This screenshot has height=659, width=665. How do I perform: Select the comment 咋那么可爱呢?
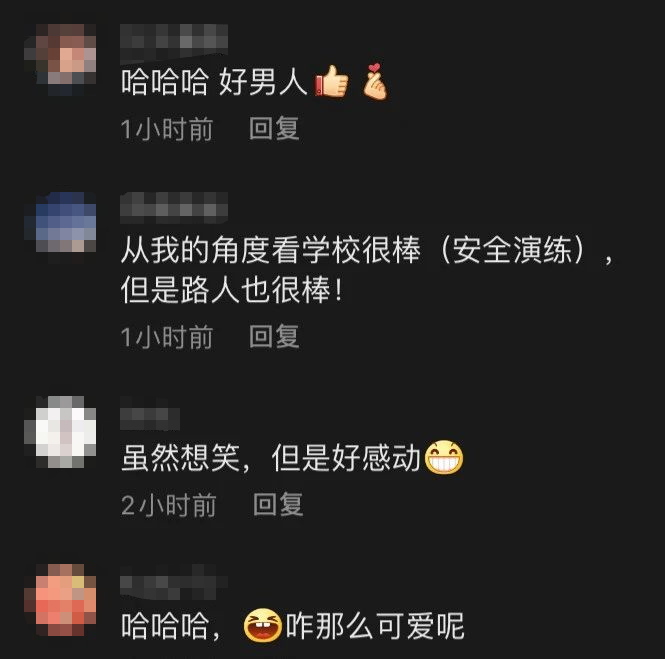(375, 626)
